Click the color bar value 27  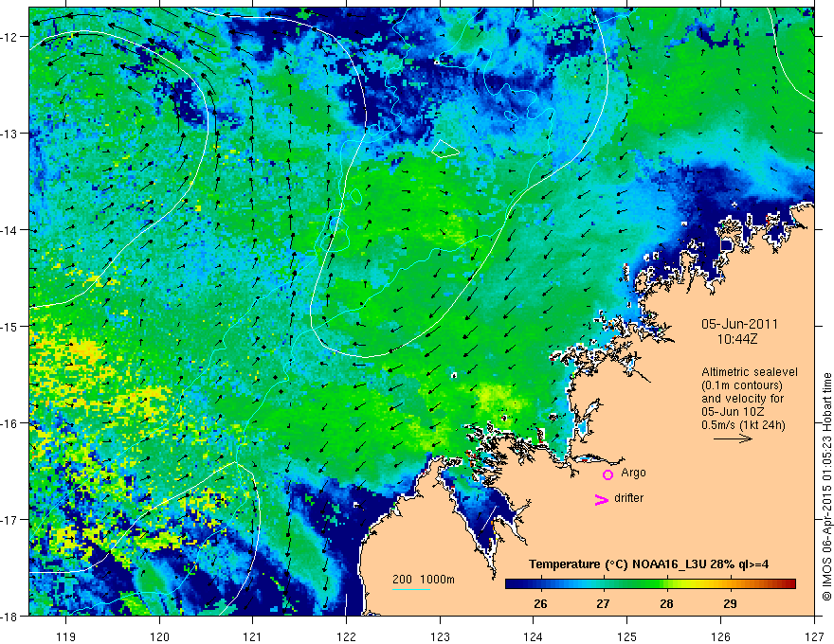tap(603, 604)
